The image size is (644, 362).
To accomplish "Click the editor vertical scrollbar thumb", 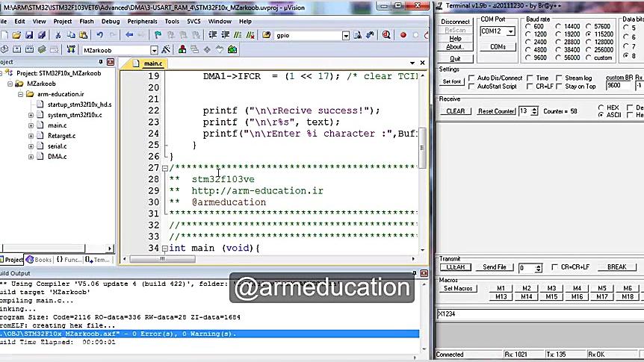I will pos(422,148).
